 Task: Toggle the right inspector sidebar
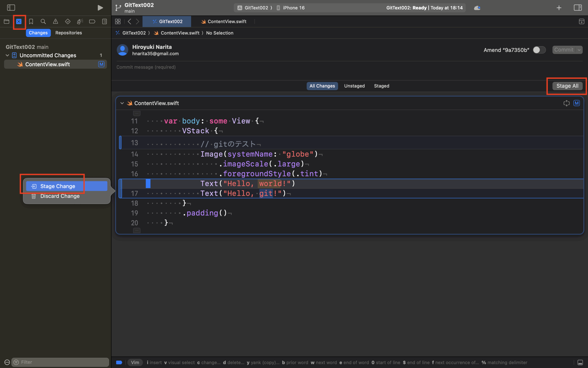(578, 8)
